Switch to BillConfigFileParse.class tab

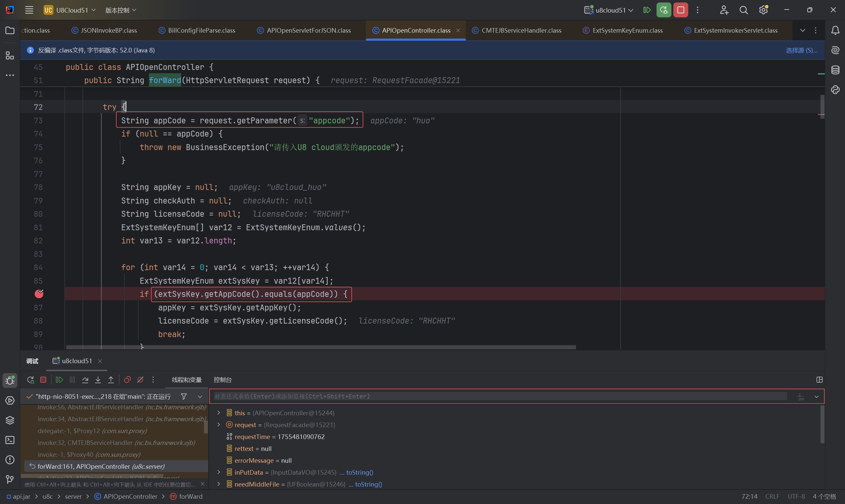tap(197, 31)
